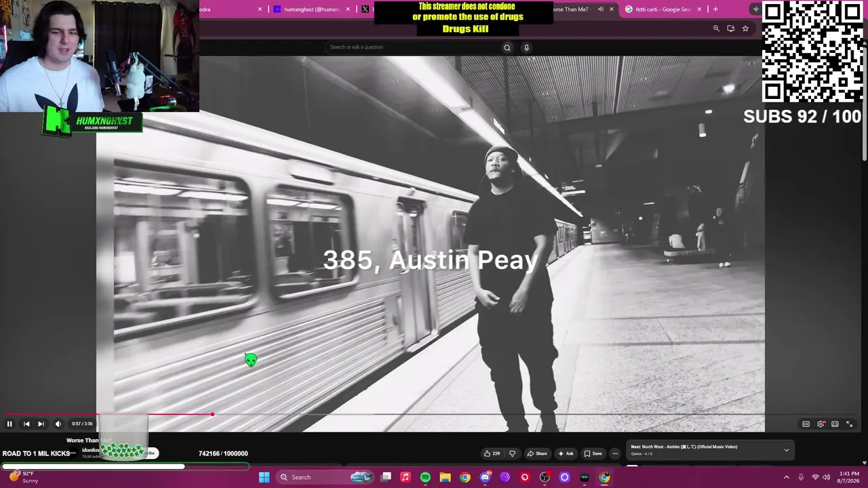Viewport: 868px width, 488px height.
Task: Like the video with 229 likes
Action: [x=492, y=453]
